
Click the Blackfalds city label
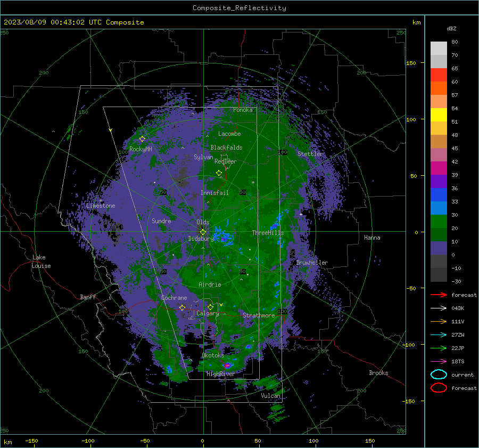tap(226, 148)
